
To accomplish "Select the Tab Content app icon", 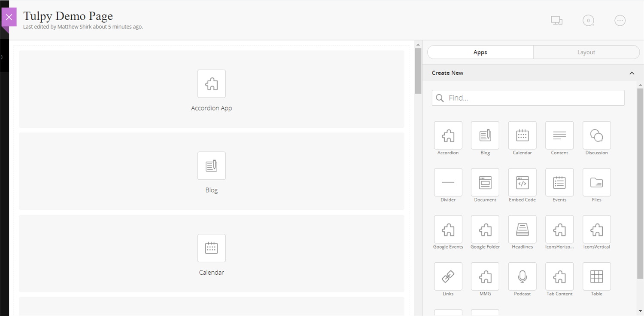I will tap(559, 276).
